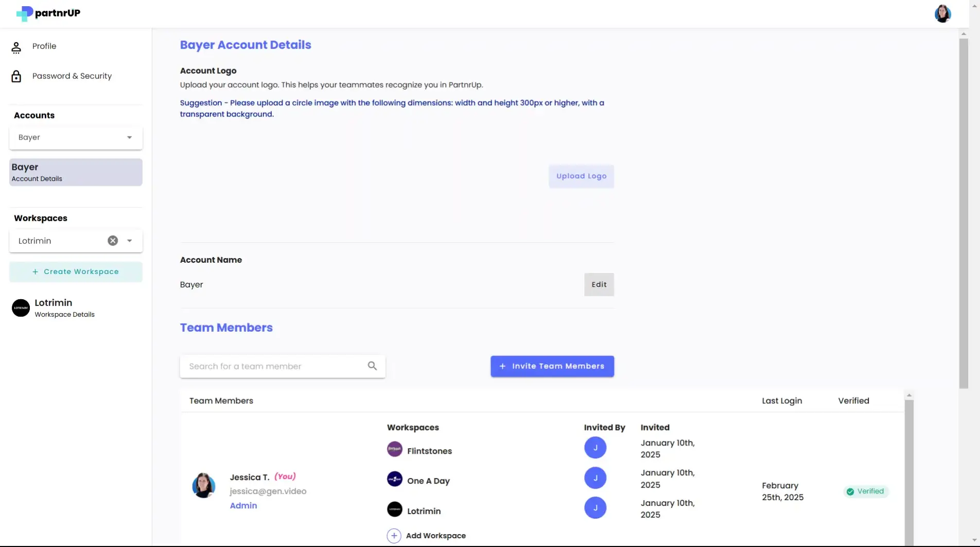Screen dimensions: 980x547
Task: Clear the Lotrimin workspace selection
Action: click(113, 241)
